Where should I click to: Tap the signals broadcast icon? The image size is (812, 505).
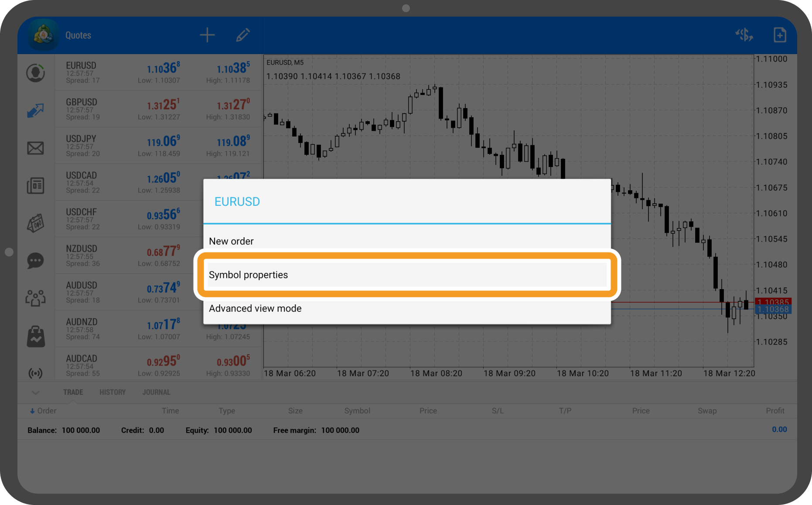click(x=35, y=373)
